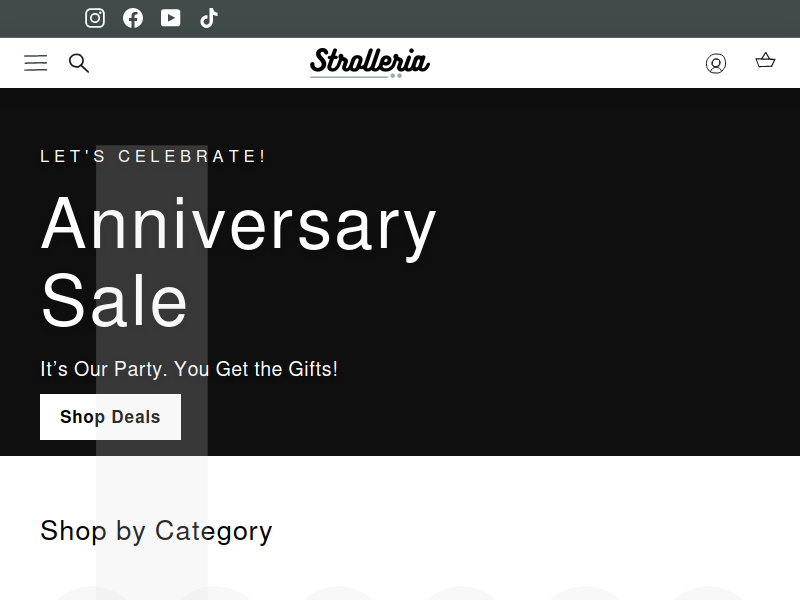Screen dimensions: 800x600
Task: Visit the Facebook page icon
Action: [x=133, y=18]
